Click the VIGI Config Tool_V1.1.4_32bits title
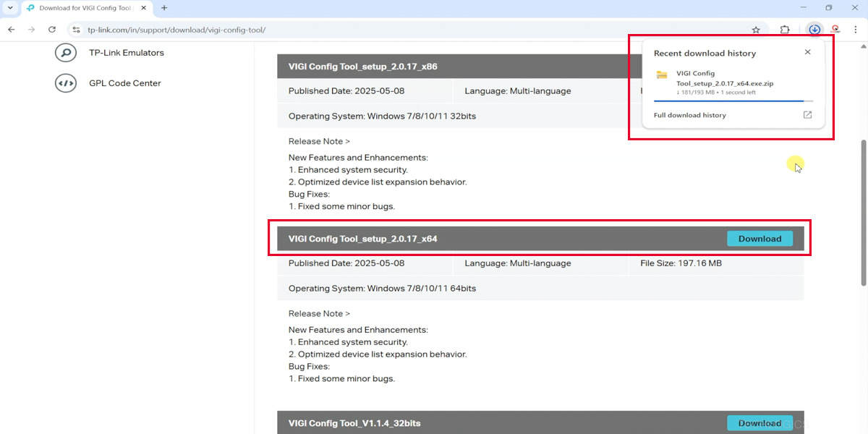The width and height of the screenshot is (868, 434). click(x=354, y=423)
